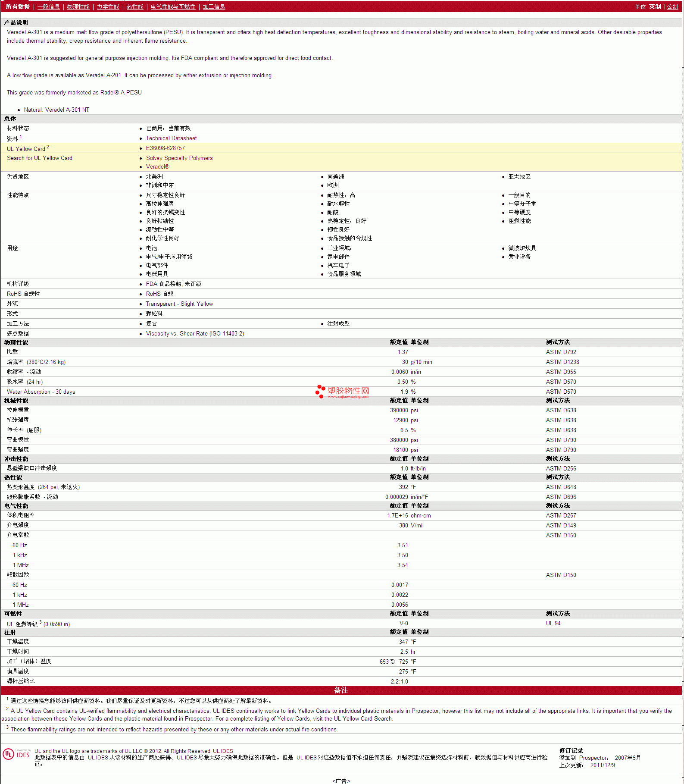Open ASTM D150 for 耗散因数
This screenshot has height=784, width=684.
click(x=561, y=575)
